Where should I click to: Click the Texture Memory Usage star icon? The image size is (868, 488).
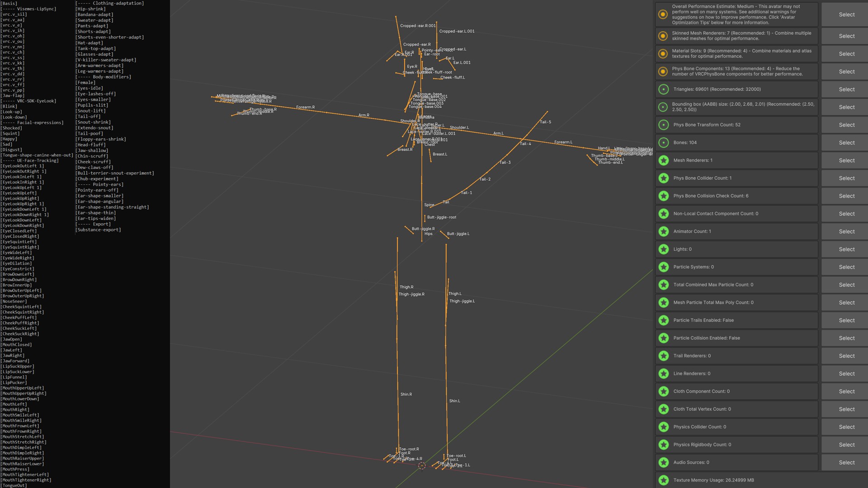tap(663, 480)
